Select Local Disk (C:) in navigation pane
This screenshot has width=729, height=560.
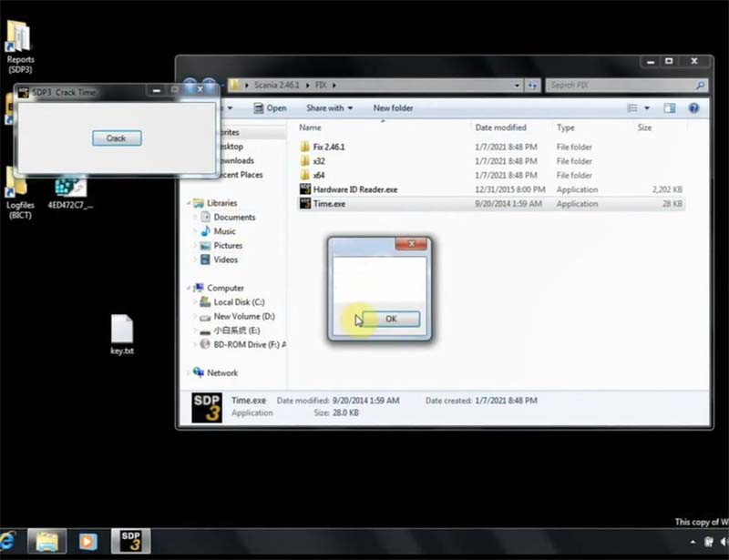click(239, 302)
